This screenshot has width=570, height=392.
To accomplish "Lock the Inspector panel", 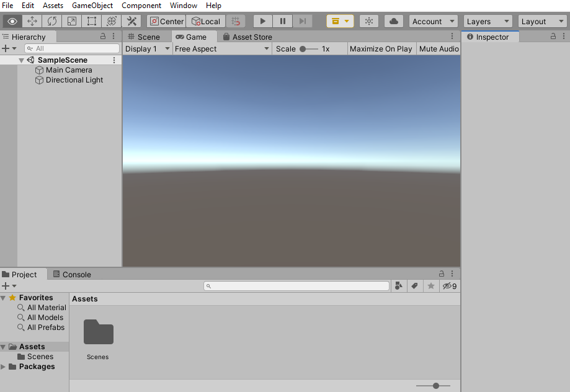I will click(x=553, y=36).
